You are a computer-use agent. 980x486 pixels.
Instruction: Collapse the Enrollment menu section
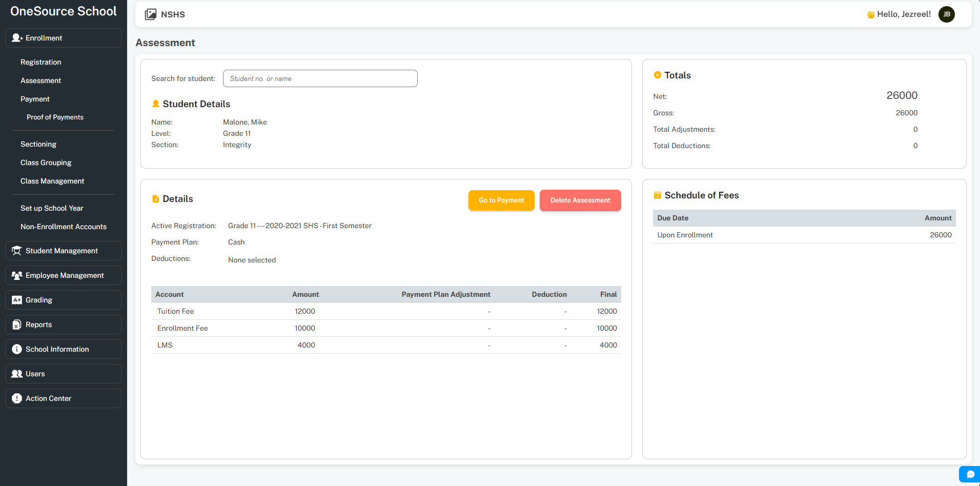64,38
